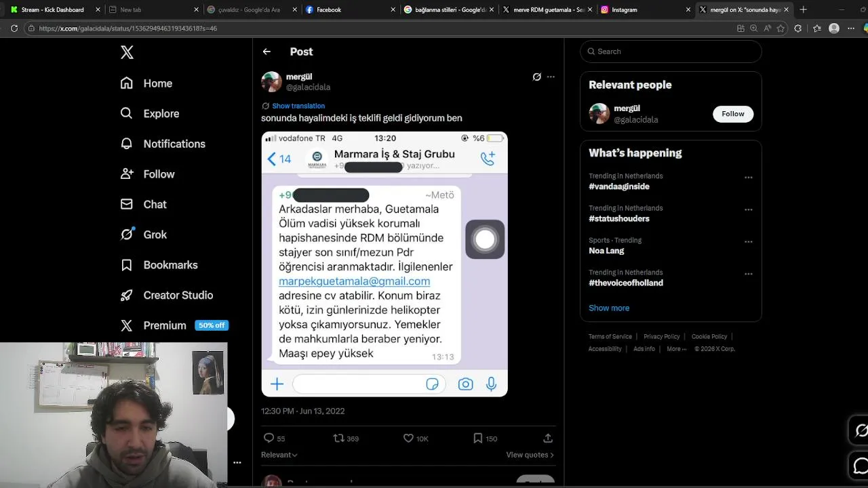Click the post timestamp Jun 13, 2022
The width and height of the screenshot is (868, 488).
pyautogui.click(x=302, y=411)
